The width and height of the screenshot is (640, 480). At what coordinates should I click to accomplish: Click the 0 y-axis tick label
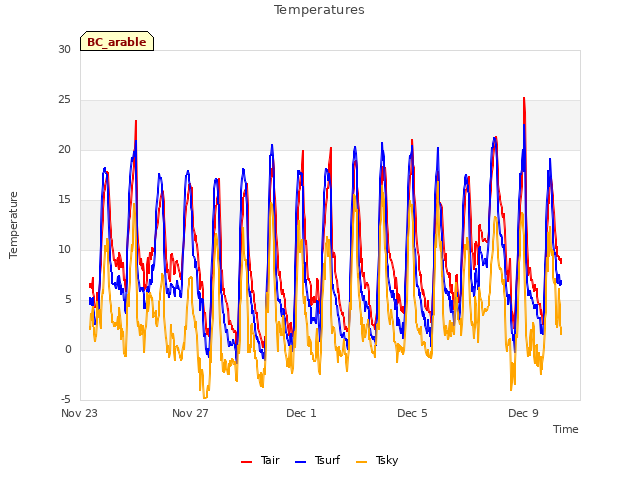point(68,350)
